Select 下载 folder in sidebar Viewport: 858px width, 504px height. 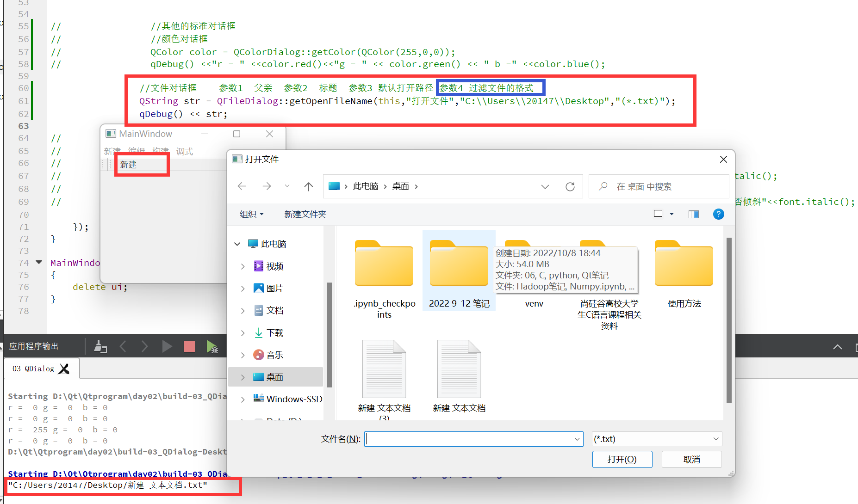[269, 333]
